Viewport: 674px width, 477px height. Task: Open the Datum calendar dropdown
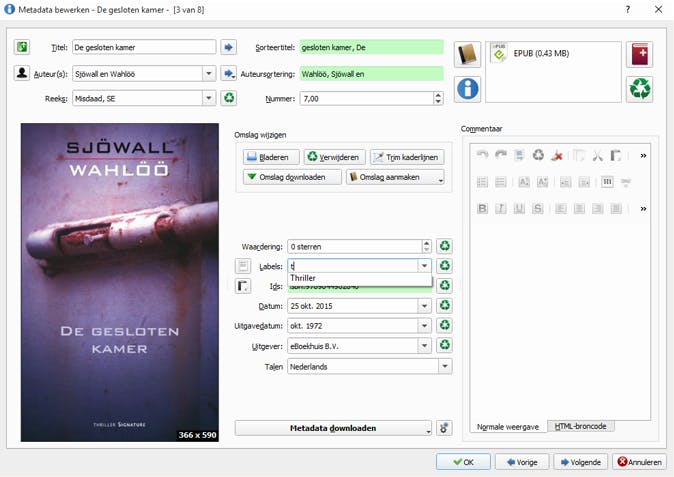[424, 306]
